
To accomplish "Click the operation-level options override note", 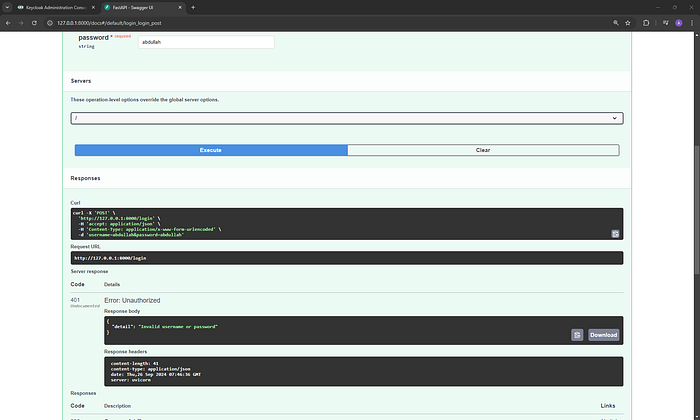I will click(145, 100).
